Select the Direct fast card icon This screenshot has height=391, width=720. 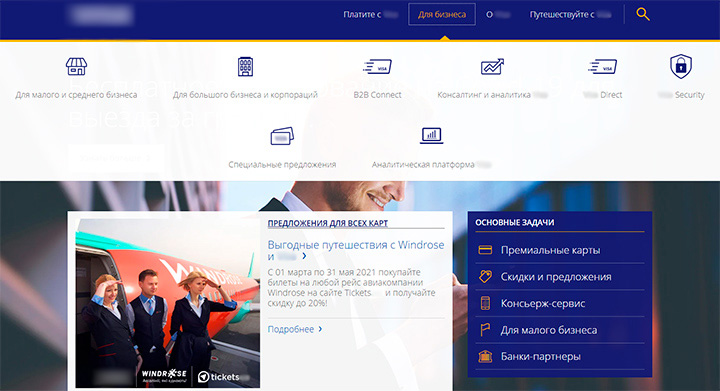pos(602,67)
